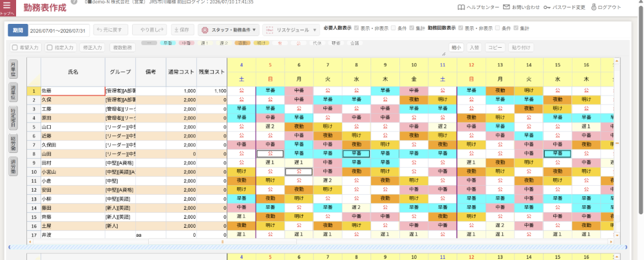Click the グループ column header
This screenshot has width=644, height=260.
(x=120, y=72)
